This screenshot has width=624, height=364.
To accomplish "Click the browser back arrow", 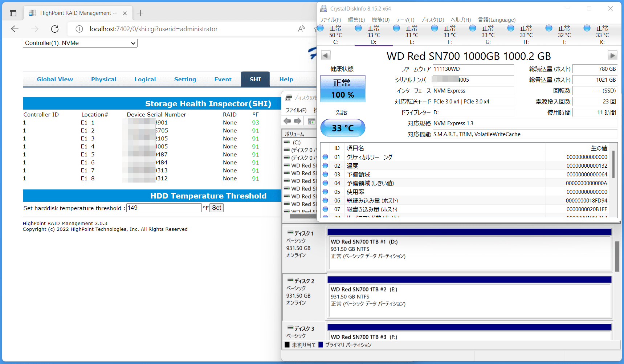I will (x=15, y=29).
